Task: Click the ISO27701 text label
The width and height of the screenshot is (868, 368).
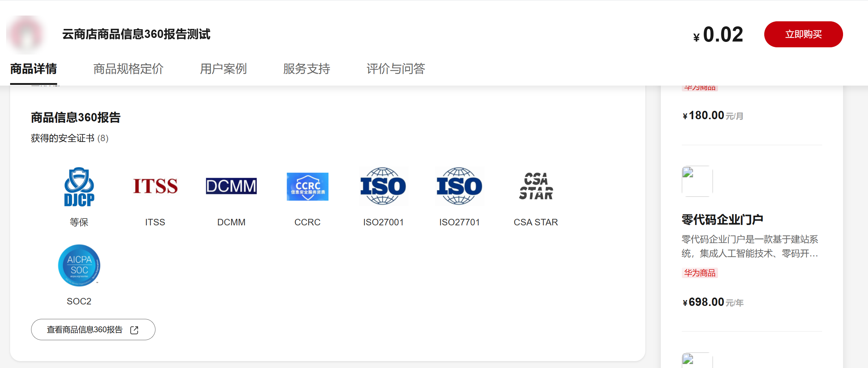Action: click(x=459, y=222)
